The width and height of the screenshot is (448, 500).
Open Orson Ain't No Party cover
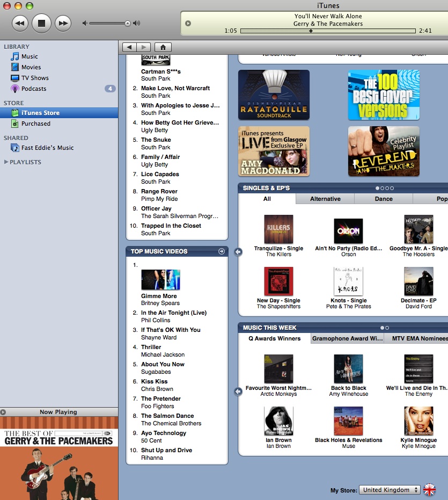(348, 231)
